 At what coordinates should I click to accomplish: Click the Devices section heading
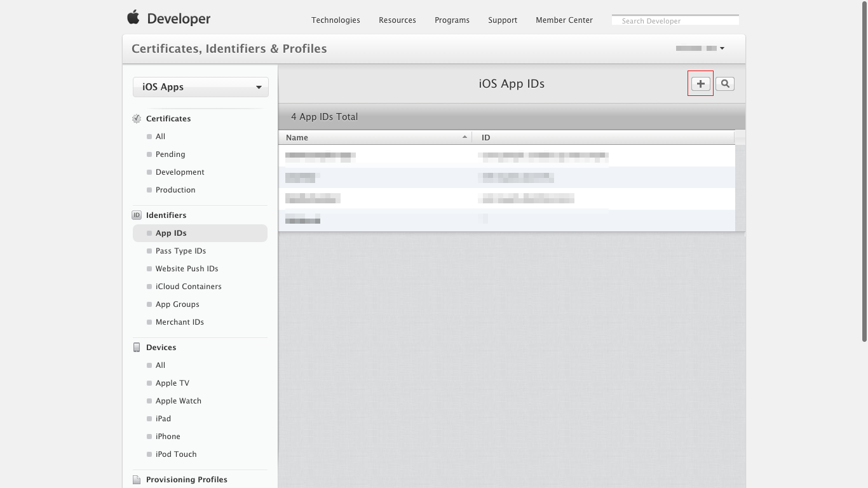(x=161, y=348)
